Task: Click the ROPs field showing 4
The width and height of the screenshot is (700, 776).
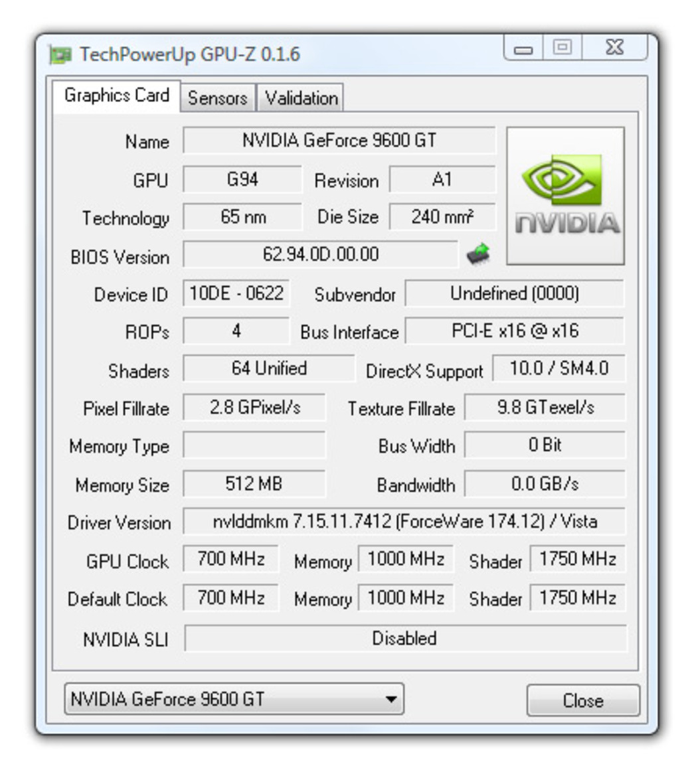Action: click(x=236, y=331)
